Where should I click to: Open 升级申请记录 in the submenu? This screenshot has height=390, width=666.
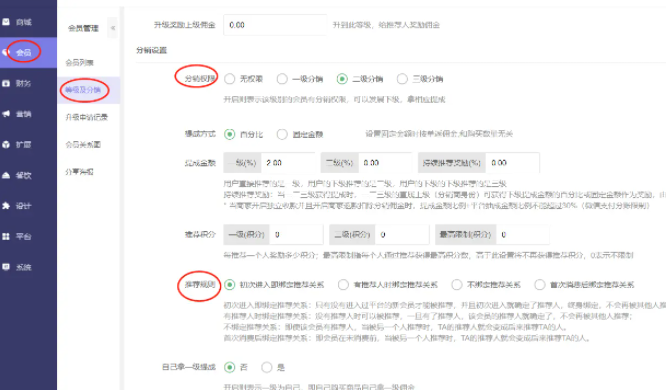tap(87, 117)
